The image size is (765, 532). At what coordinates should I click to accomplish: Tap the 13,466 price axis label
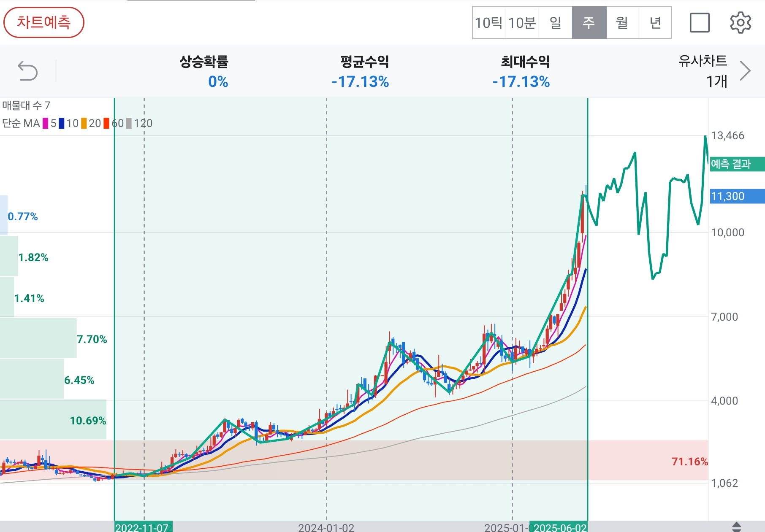tap(727, 135)
